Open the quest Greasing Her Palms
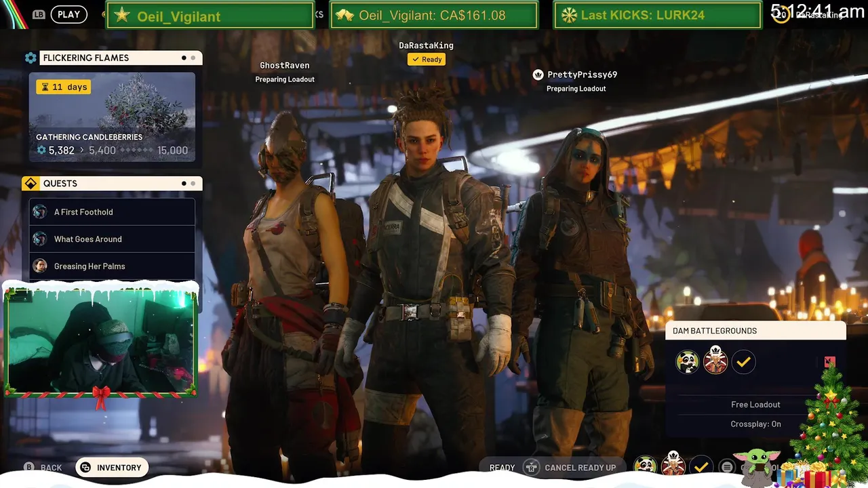 [x=112, y=266]
